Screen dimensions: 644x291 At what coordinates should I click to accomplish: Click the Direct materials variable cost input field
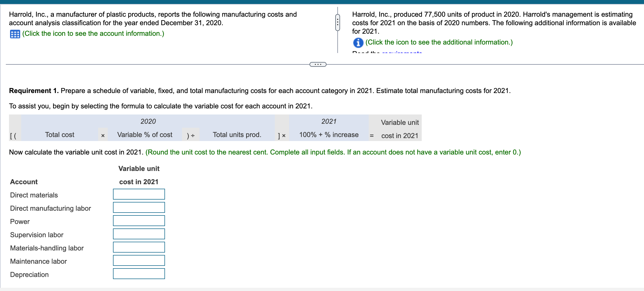tap(139, 194)
